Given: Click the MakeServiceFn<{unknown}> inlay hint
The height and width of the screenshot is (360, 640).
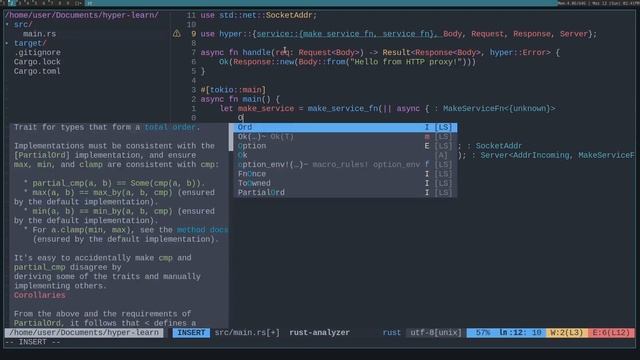Looking at the screenshot, I should [499, 109].
